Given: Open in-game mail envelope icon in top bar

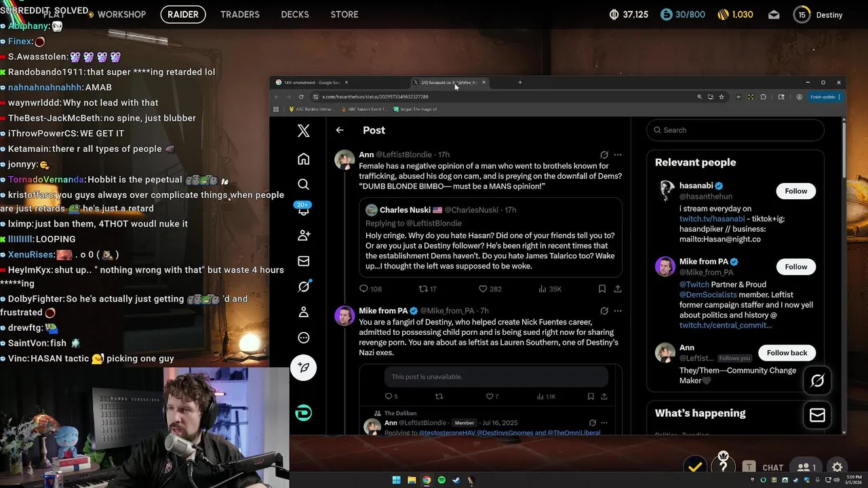Looking at the screenshot, I should tap(774, 15).
